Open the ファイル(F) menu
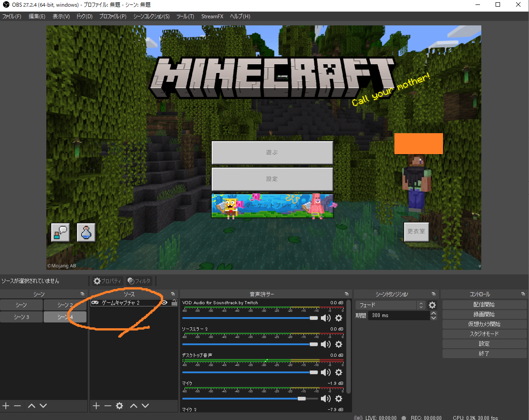The height and width of the screenshot is (420, 529). 12,16
